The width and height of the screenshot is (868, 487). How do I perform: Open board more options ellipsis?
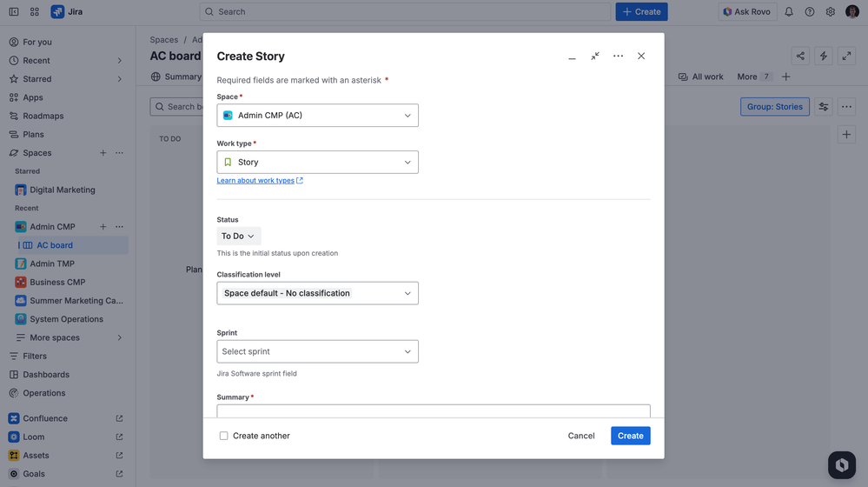[x=847, y=107]
